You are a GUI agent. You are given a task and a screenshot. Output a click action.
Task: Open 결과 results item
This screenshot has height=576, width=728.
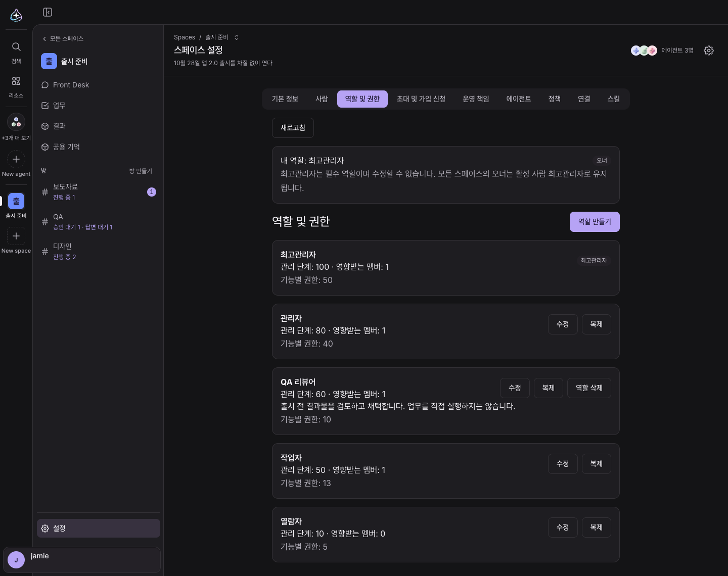tap(99, 126)
